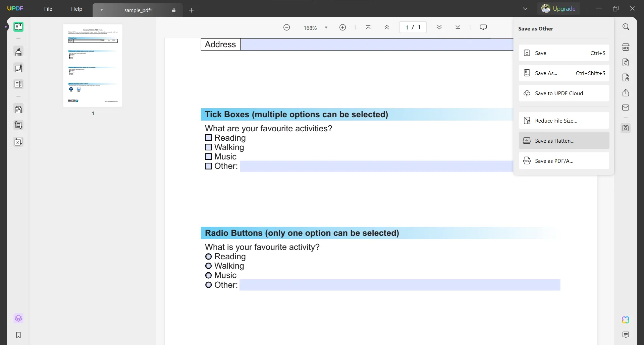Select the page 1 thumbnail
The height and width of the screenshot is (345, 644).
point(93,66)
